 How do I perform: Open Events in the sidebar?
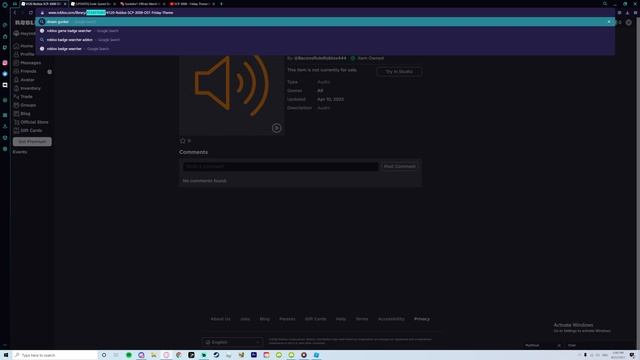[20, 152]
